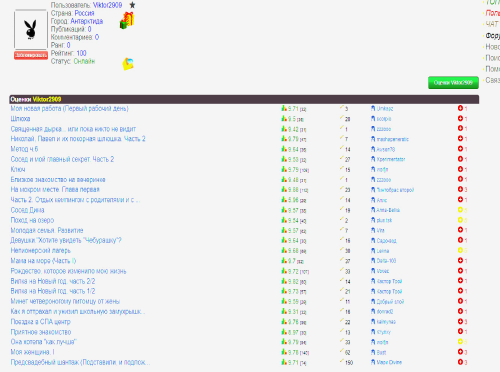This screenshot has width=500, height=372.
Task: Click the city link Антарктида
Action: [87, 21]
